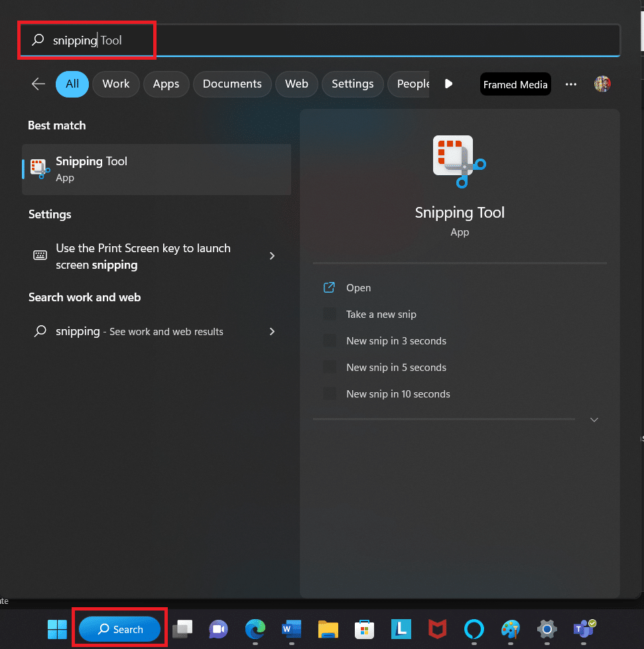Click the Start button on the taskbar

57,629
